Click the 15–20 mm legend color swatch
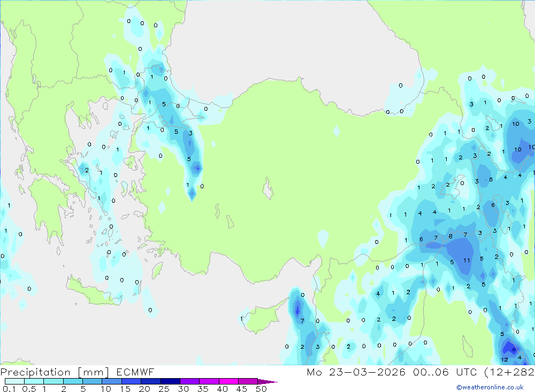Image resolution: width=535 pixels, height=392 pixels. click(132, 381)
